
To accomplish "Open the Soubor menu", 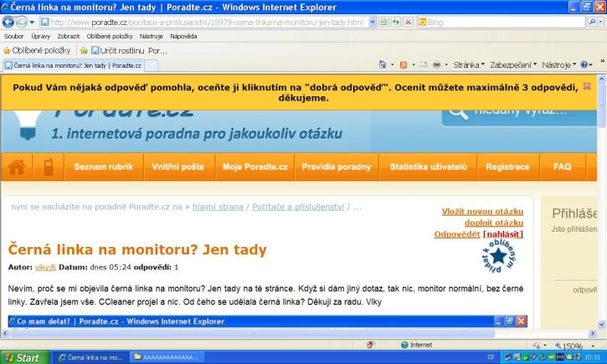I will click(13, 36).
